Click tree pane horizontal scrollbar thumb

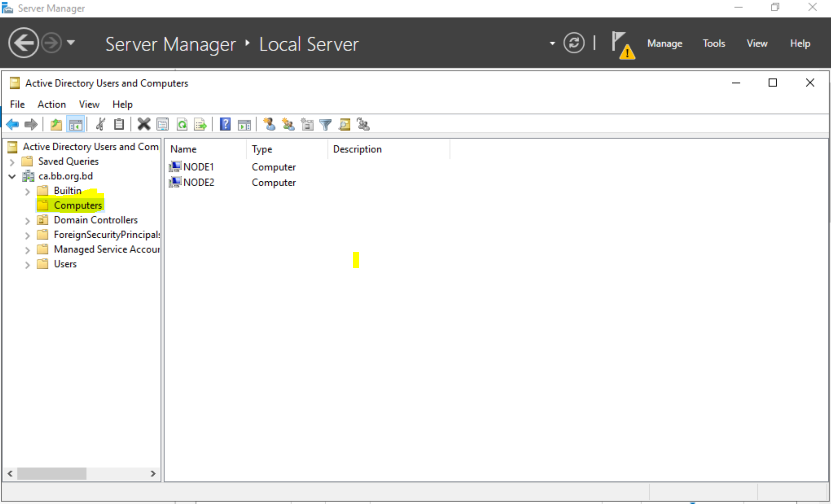(51, 473)
